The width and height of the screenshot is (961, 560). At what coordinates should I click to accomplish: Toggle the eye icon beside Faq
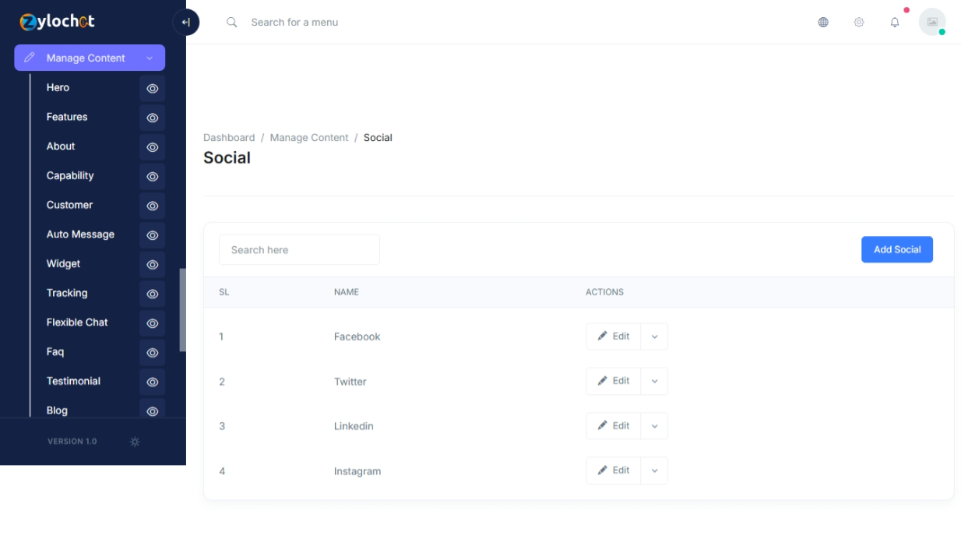pos(153,353)
